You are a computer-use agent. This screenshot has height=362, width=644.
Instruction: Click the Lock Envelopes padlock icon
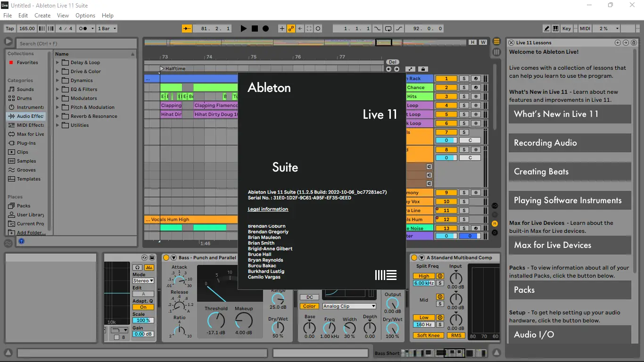(x=422, y=69)
